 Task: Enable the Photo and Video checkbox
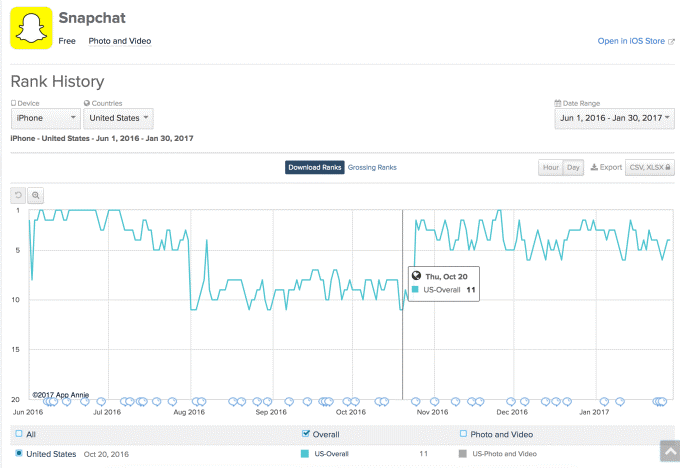tap(462, 434)
